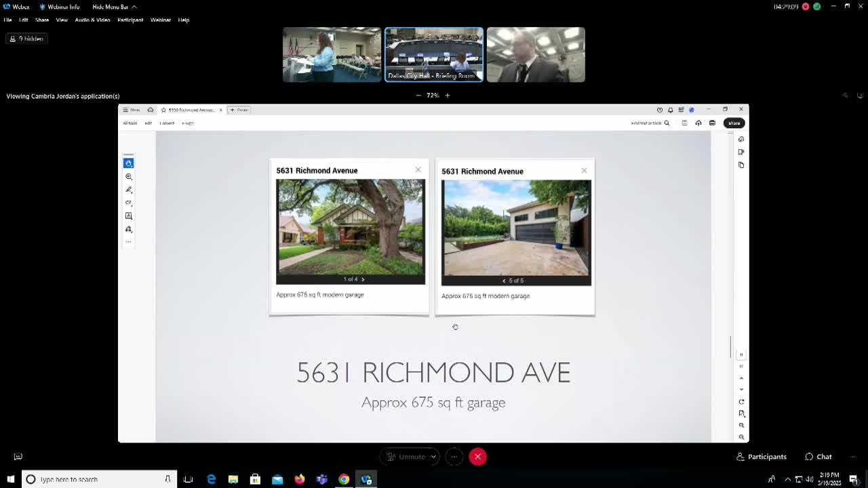868x488 pixels.
Task: Select the stamp/signature tool
Action: click(128, 229)
